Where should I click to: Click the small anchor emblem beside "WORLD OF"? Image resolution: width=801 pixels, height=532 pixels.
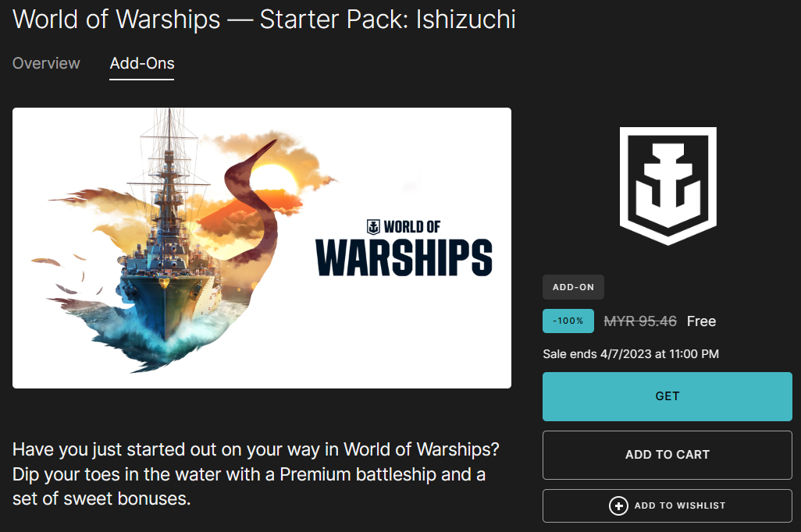click(x=372, y=228)
